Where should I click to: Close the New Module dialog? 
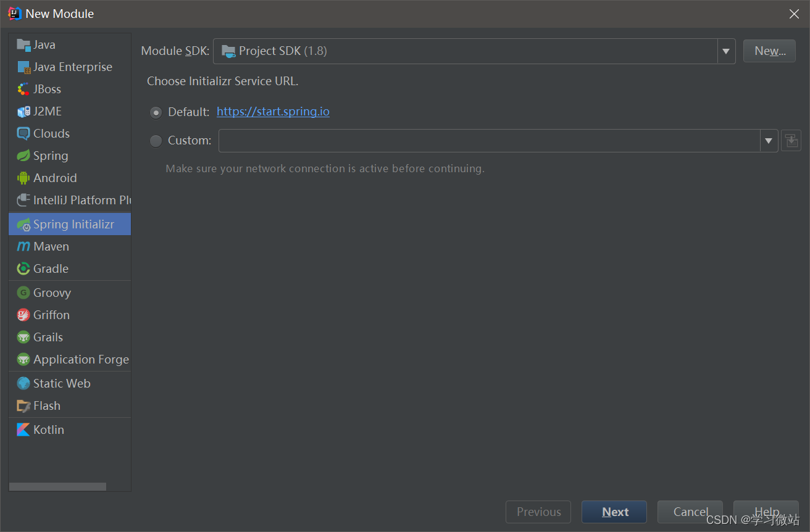coord(794,14)
